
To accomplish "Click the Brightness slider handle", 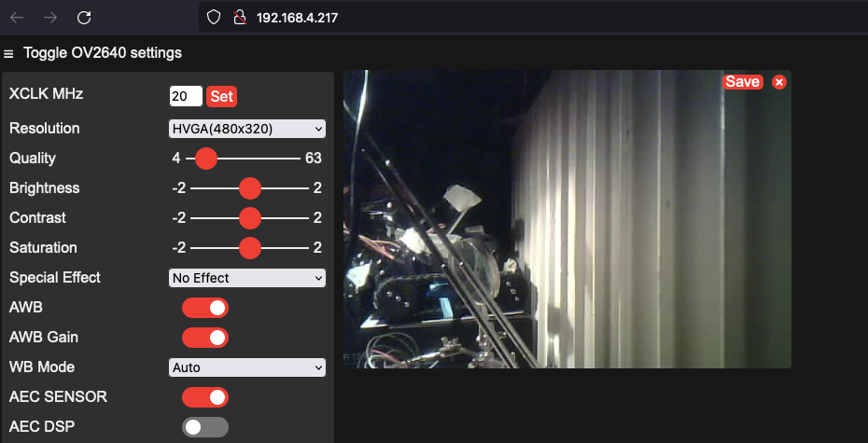I will point(249,188).
